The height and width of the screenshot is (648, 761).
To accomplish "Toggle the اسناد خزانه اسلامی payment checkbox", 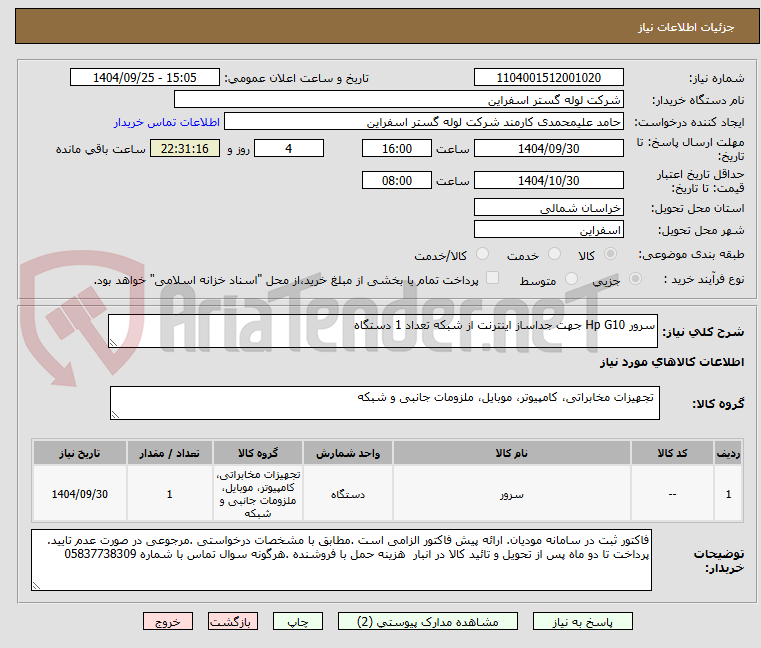I will tap(492, 278).
